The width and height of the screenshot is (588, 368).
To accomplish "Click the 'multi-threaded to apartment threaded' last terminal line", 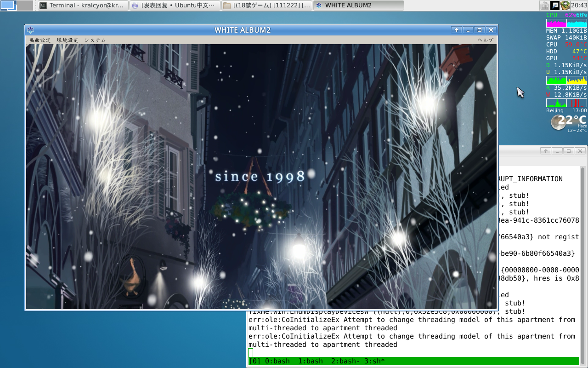I will pyautogui.click(x=323, y=345).
